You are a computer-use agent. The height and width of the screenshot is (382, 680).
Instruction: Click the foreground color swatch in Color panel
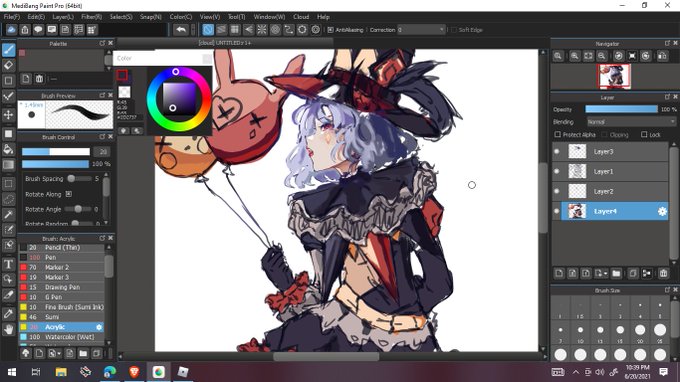[x=122, y=75]
